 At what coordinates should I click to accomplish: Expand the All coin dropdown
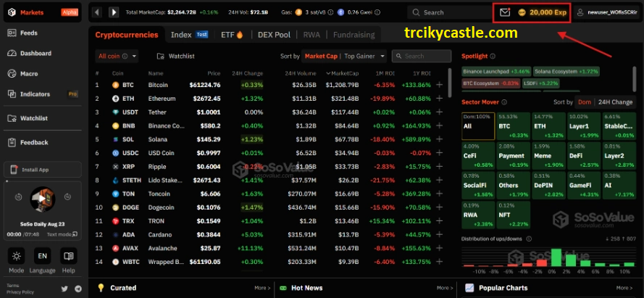(x=117, y=57)
